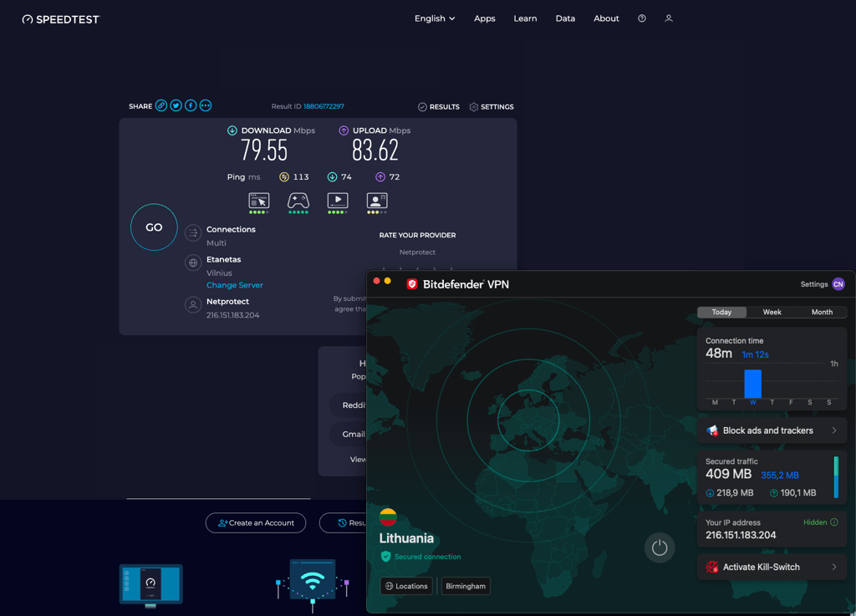Open more share options icon

coord(206,106)
